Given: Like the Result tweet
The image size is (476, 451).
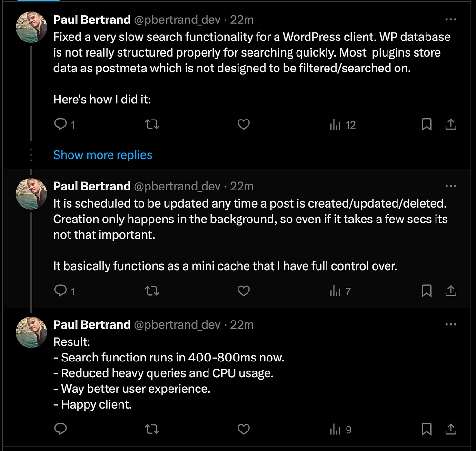Looking at the screenshot, I should [x=244, y=430].
